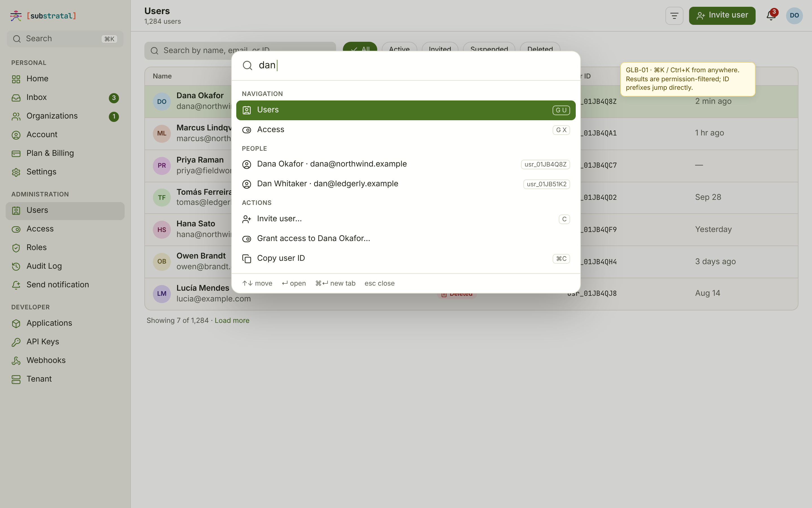Select the Users navigation result
This screenshot has height=508, width=812.
tap(406, 110)
